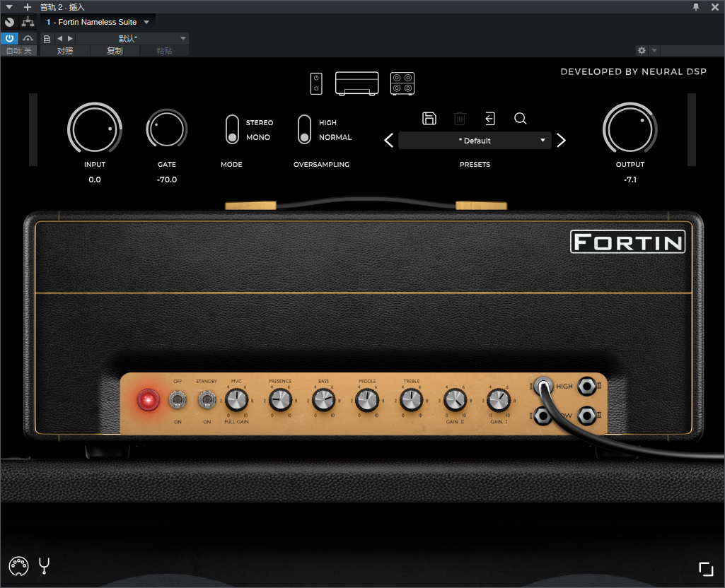Open the sidechain icon
Image resolution: width=725 pixels, height=588 pixels.
tap(28, 38)
